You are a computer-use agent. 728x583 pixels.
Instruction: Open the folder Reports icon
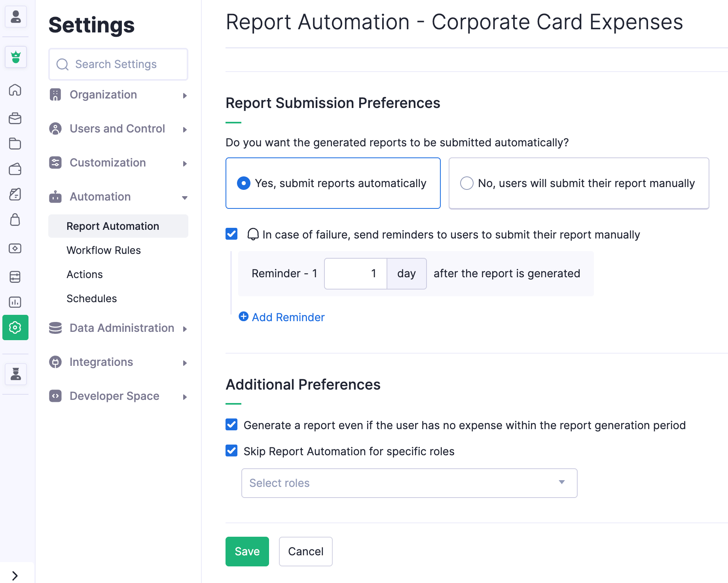pos(15,144)
